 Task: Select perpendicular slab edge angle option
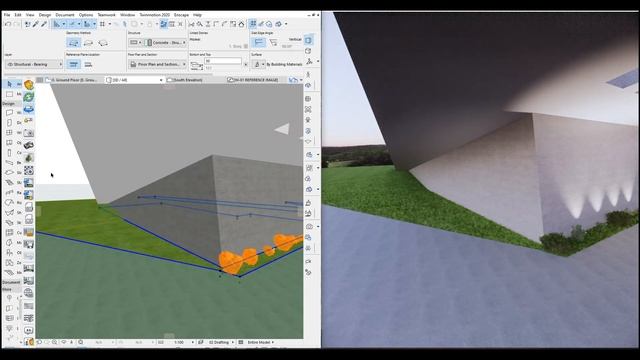click(x=258, y=42)
